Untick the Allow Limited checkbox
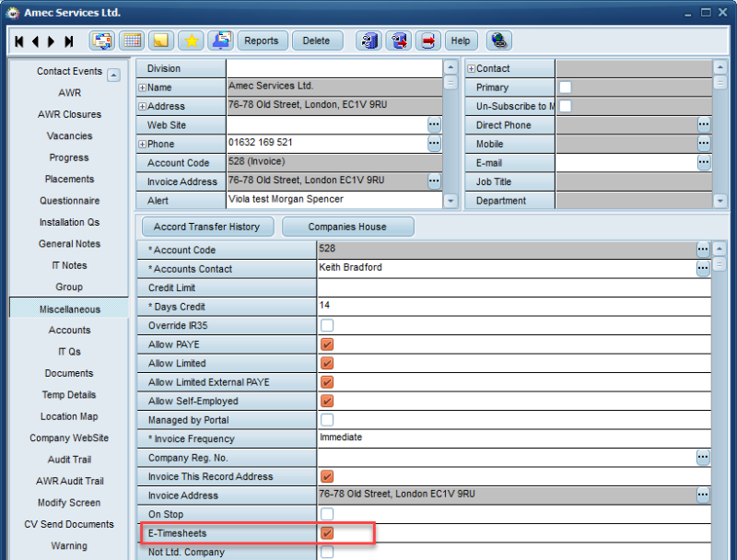This screenshot has width=737, height=560. 327,363
